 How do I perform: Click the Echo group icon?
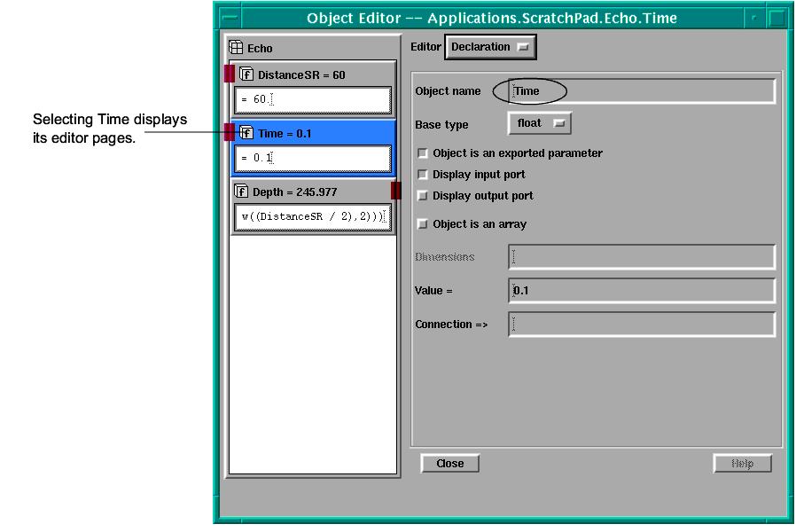236,48
